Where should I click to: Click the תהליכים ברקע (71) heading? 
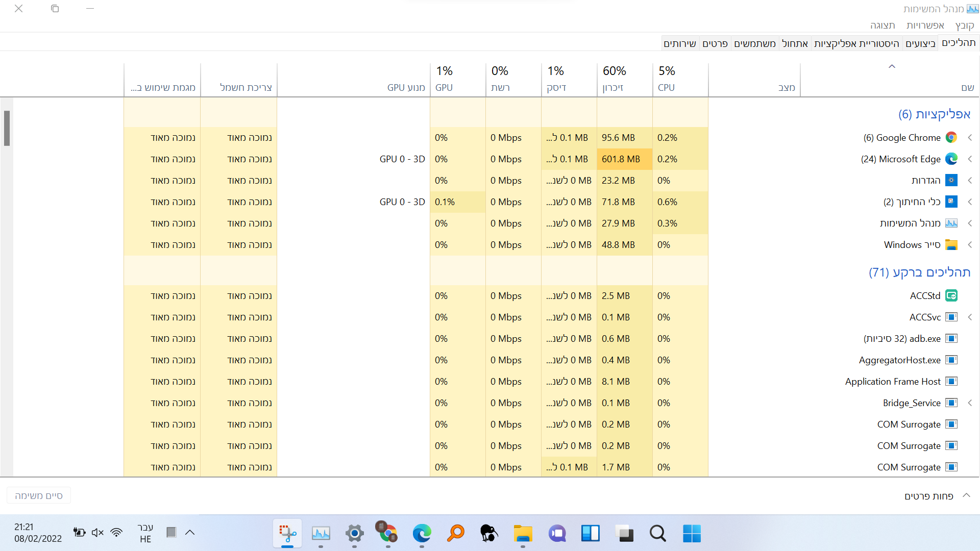(x=919, y=272)
